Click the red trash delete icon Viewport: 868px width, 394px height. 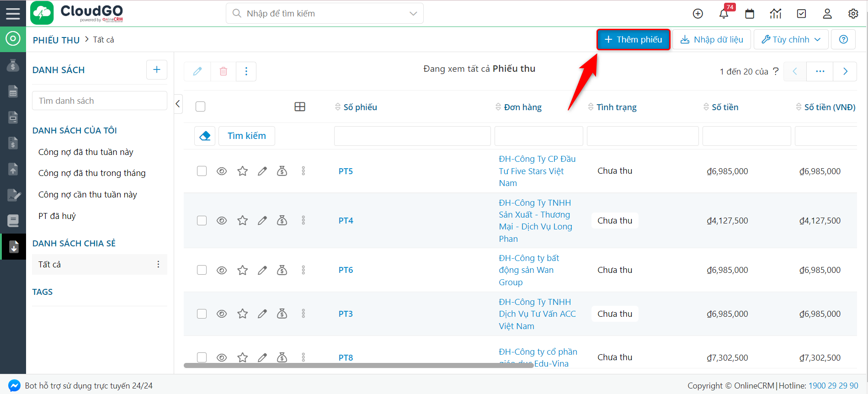(x=223, y=71)
